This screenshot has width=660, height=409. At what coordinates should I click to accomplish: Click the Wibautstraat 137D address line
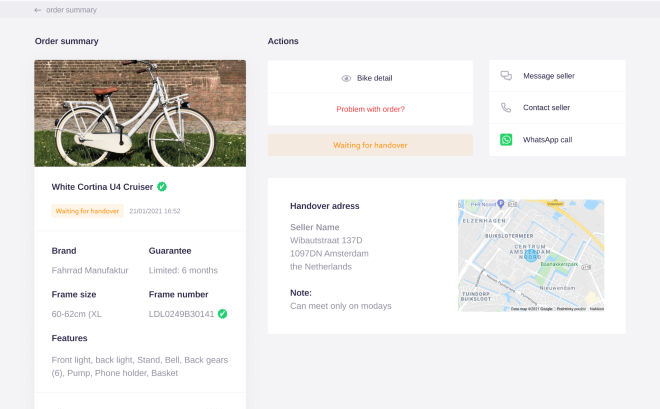326,240
